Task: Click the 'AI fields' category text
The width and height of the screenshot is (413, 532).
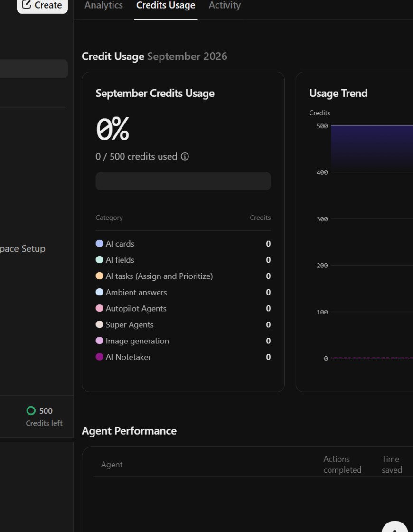Action: [x=120, y=260]
